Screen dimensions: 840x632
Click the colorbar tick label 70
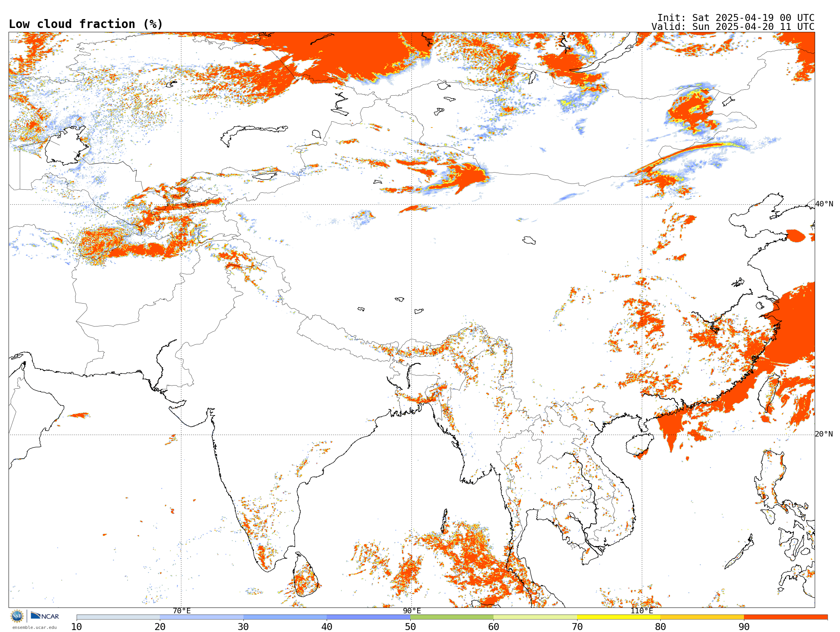pos(577,627)
